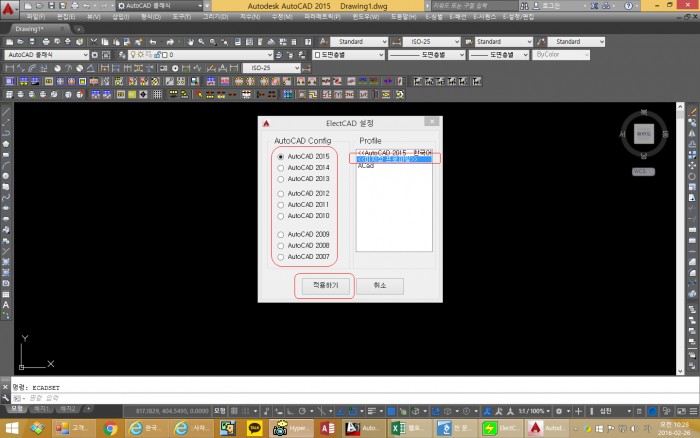700x438 pixels.
Task: Select the AutoCAD 2014 radio button
Action: tap(281, 168)
